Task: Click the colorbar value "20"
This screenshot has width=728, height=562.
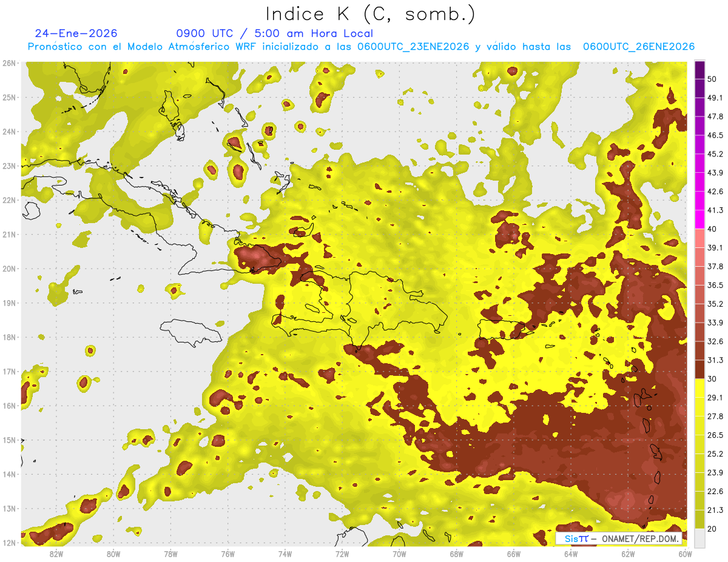Action: [713, 529]
